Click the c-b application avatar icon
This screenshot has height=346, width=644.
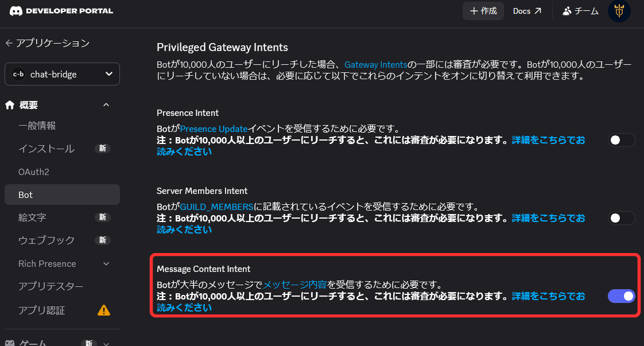tap(18, 74)
